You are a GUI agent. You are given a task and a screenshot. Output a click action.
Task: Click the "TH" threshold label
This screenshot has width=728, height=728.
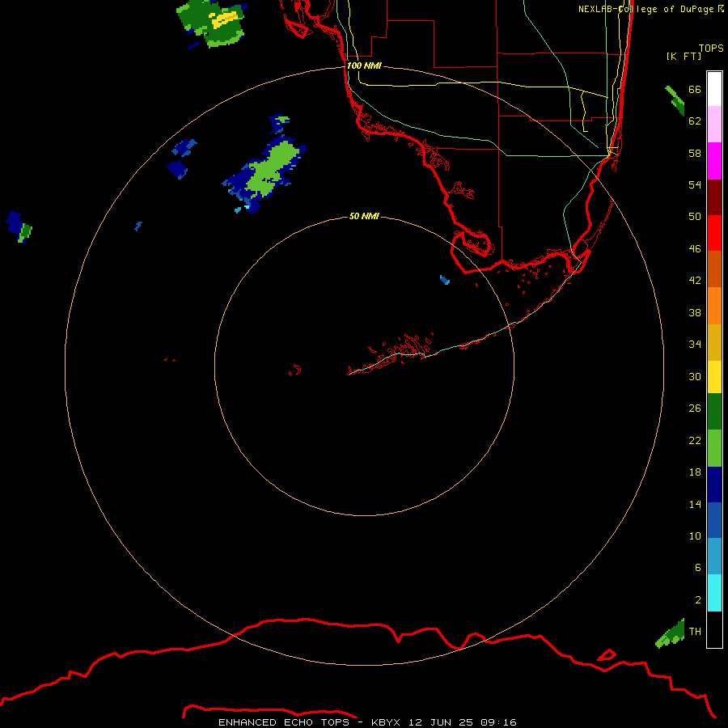tap(695, 631)
